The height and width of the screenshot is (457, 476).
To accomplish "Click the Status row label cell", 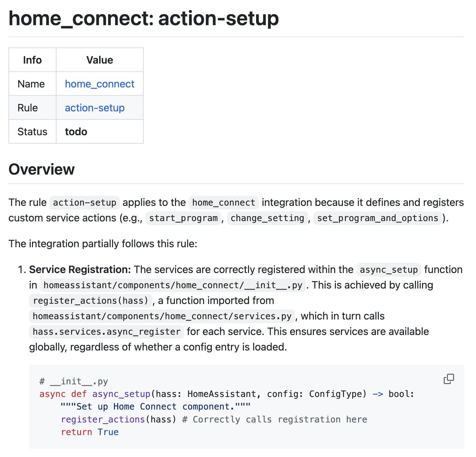I will tap(32, 132).
